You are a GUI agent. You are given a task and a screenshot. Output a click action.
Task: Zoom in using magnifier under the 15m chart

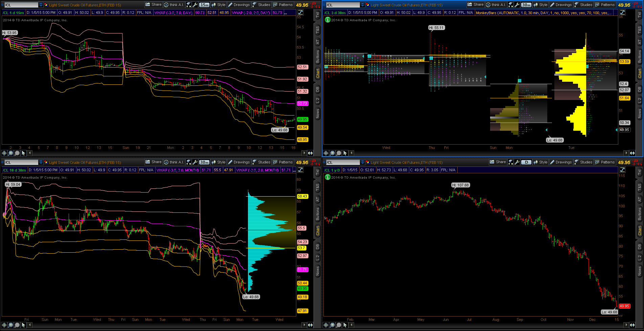pos(11,153)
